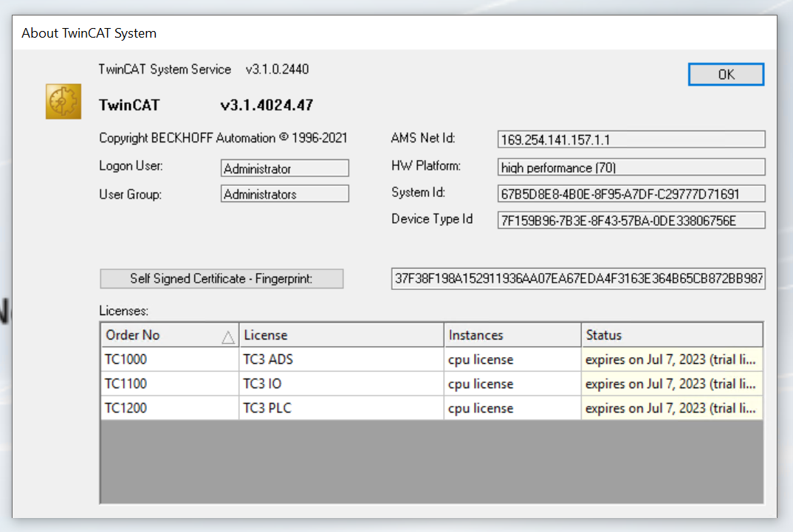Click expiry status of TC3 PLC license
This screenshot has width=793, height=532.
(x=672, y=408)
